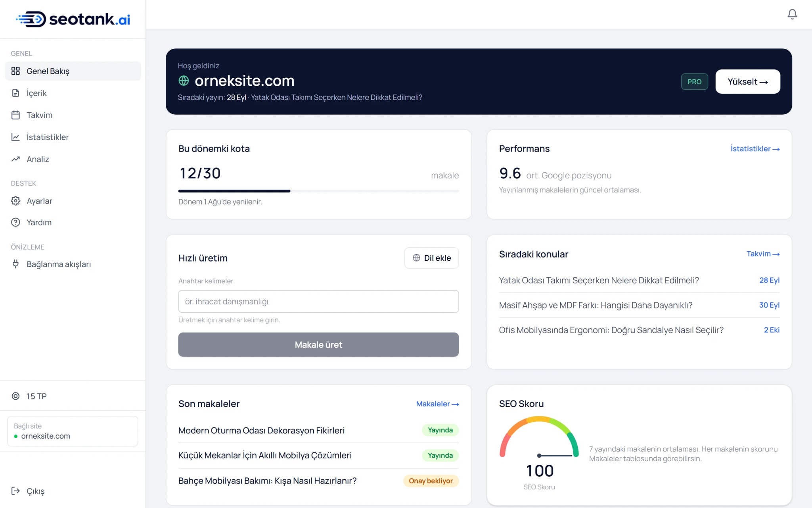The height and width of the screenshot is (508, 812).
Task: Follow the Takvim link in Sıradaki konular
Action: pos(763,254)
